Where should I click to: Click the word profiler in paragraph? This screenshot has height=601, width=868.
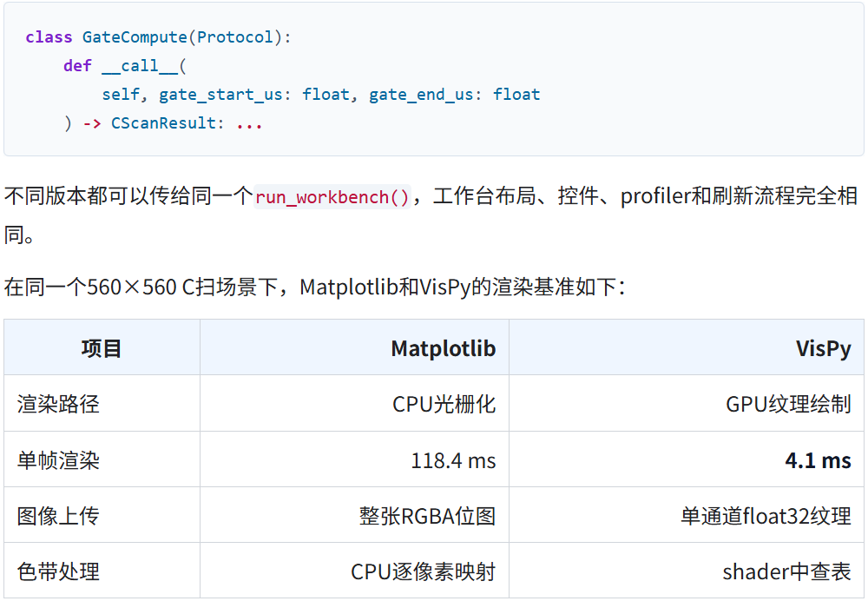(x=655, y=196)
